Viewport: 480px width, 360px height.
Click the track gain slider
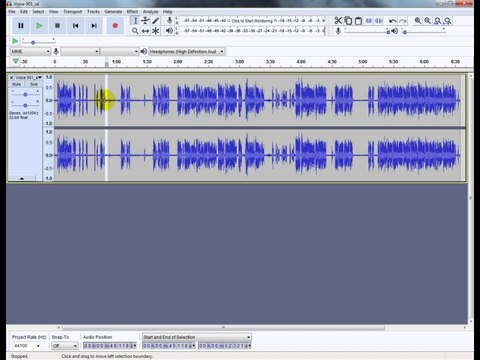pos(25,95)
